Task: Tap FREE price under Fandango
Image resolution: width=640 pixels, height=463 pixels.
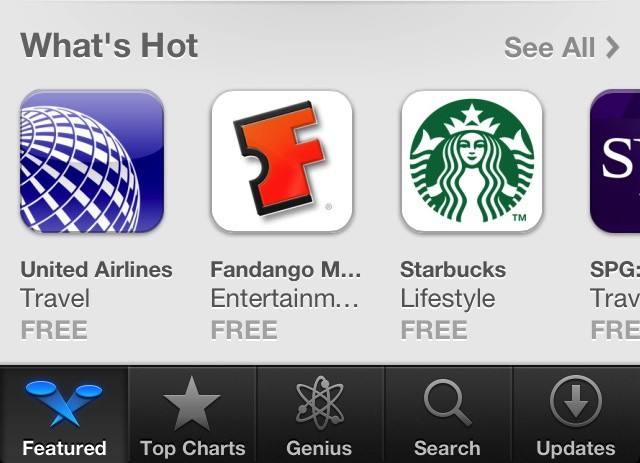Action: pyautogui.click(x=244, y=330)
